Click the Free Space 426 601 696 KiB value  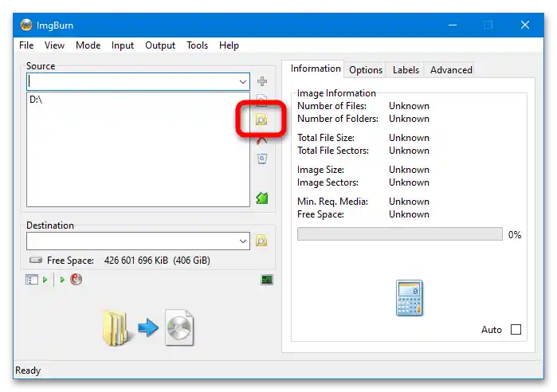point(157,261)
